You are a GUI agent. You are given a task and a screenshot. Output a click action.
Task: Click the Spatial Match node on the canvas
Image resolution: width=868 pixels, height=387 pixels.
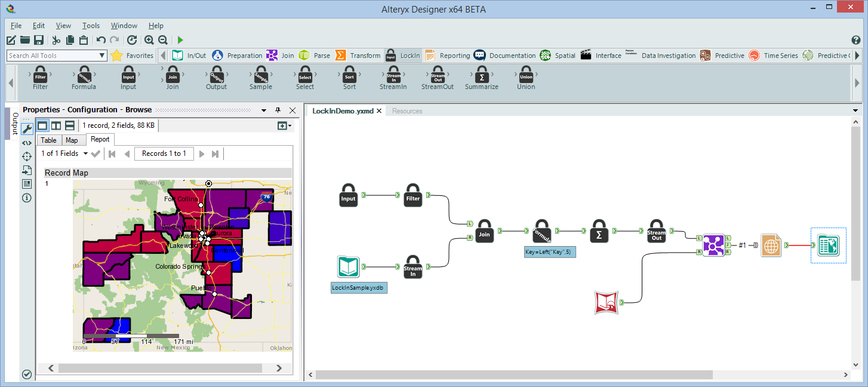pyautogui.click(x=713, y=245)
